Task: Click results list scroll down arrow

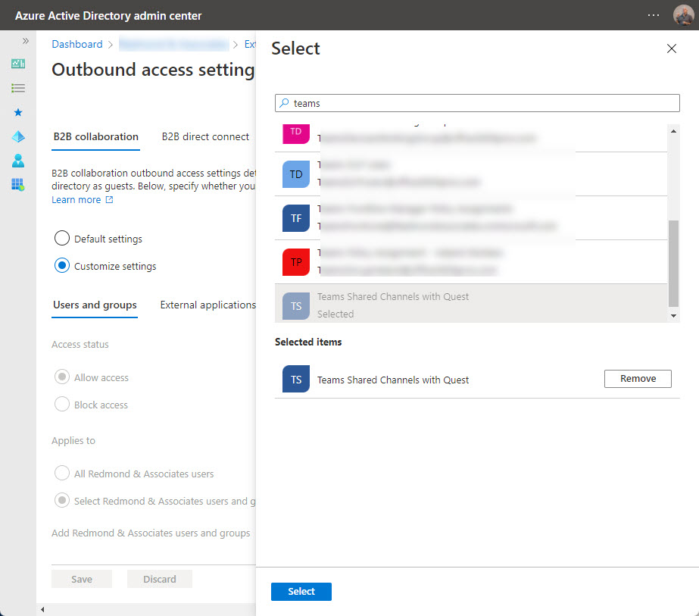Action: point(673,316)
